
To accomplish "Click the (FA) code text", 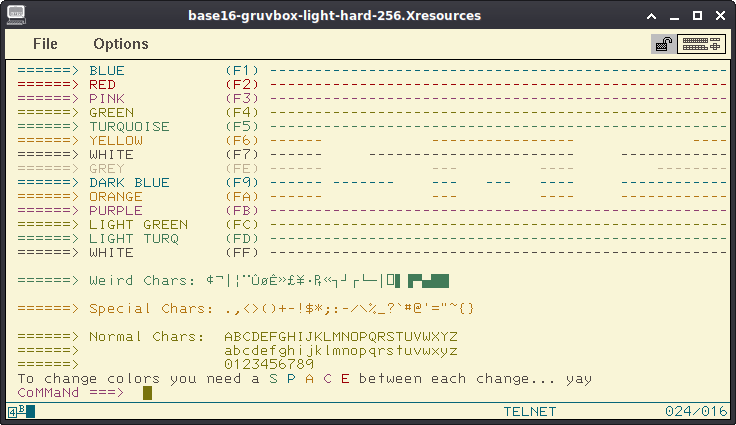I will pyautogui.click(x=242, y=197).
